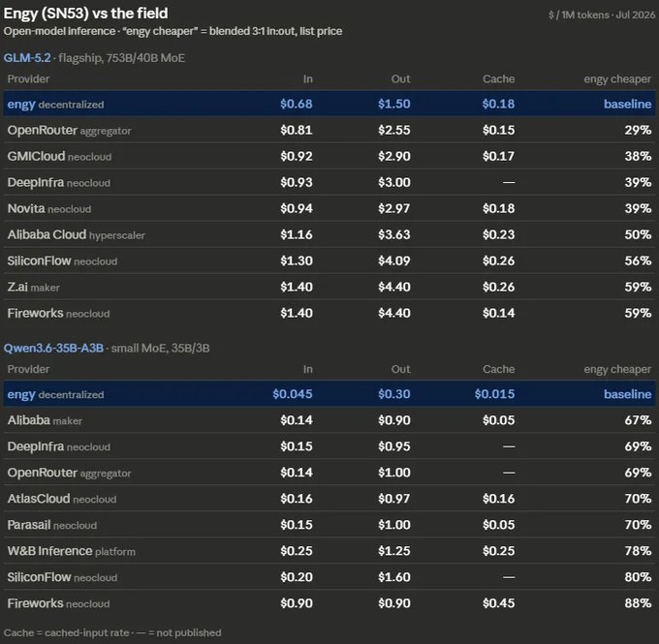Select OpenRouter aggregator in Qwen table
This screenshot has height=644, width=659.
pyautogui.click(x=70, y=473)
